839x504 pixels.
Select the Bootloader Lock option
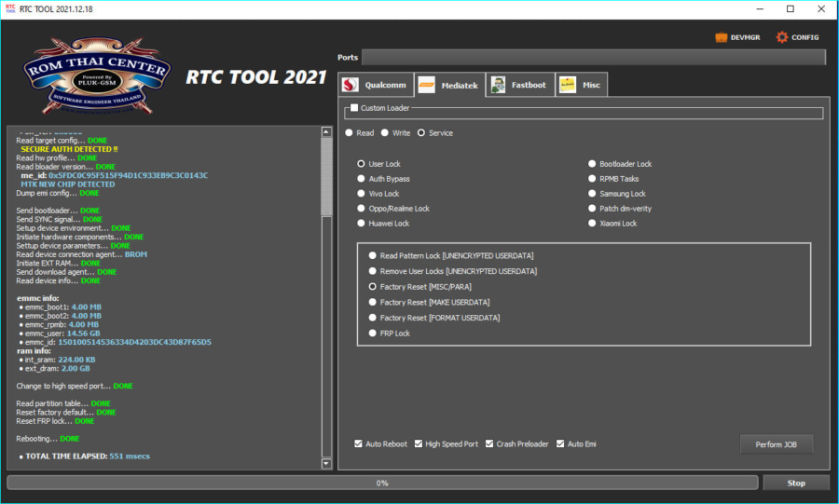(x=592, y=164)
